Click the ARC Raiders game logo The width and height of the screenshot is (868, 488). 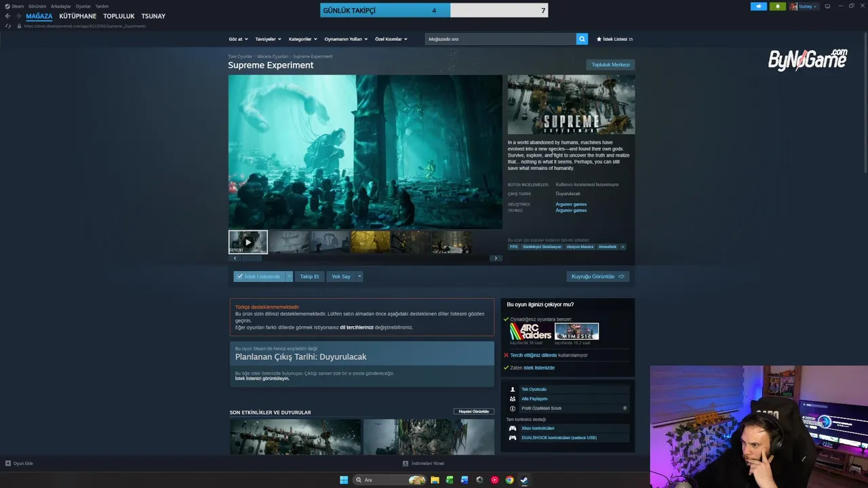(531, 331)
